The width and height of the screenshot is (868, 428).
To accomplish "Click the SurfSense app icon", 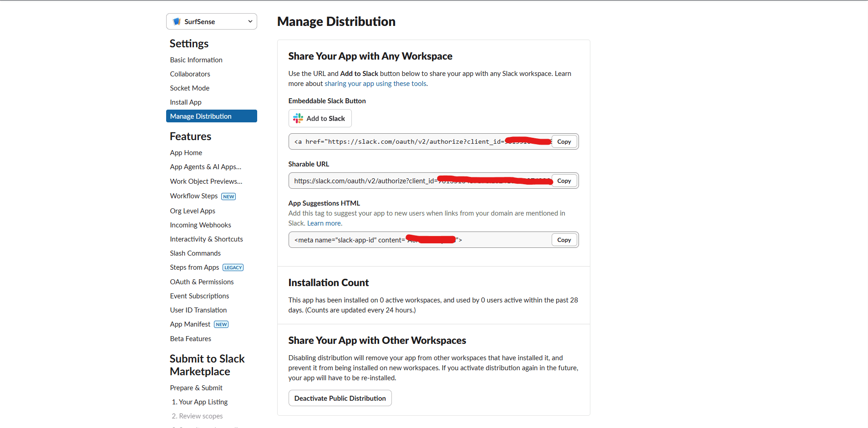I will (x=176, y=21).
